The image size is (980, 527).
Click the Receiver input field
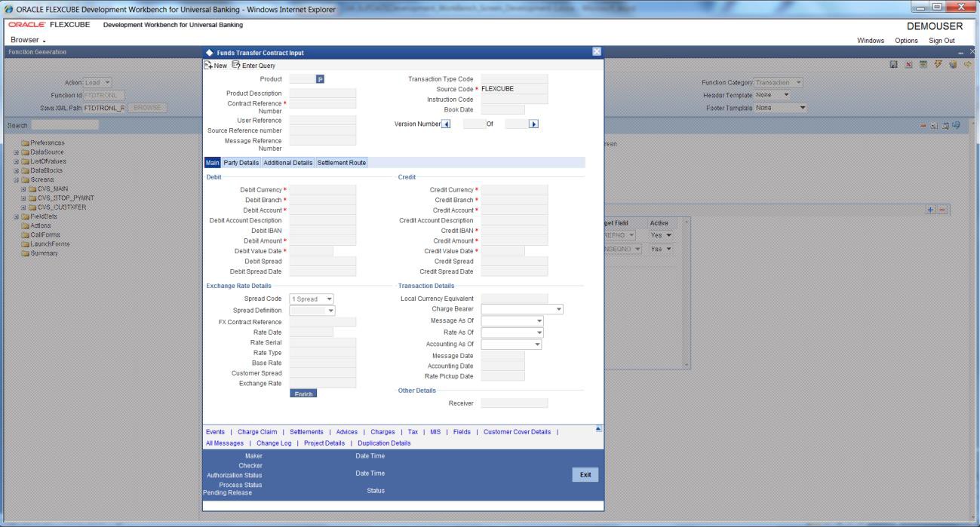click(515, 403)
